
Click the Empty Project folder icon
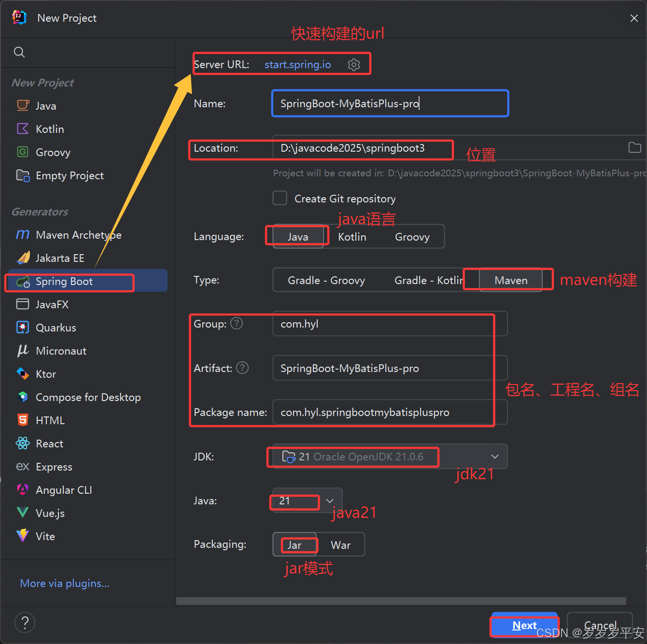(x=23, y=175)
